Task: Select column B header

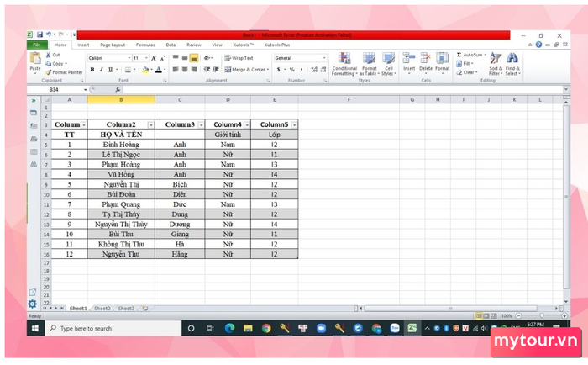Action: click(x=121, y=99)
